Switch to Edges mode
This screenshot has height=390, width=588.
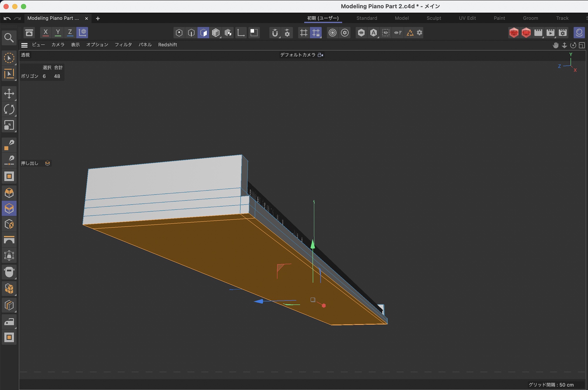(191, 33)
